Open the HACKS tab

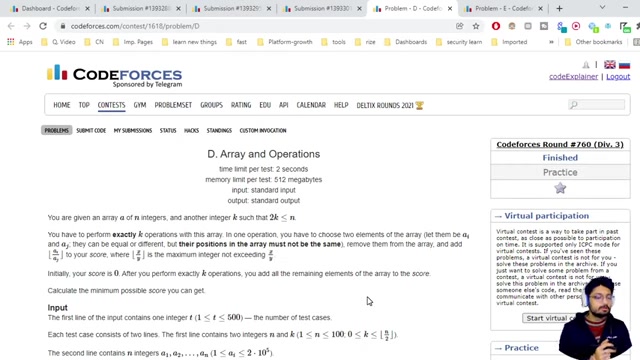click(191, 130)
